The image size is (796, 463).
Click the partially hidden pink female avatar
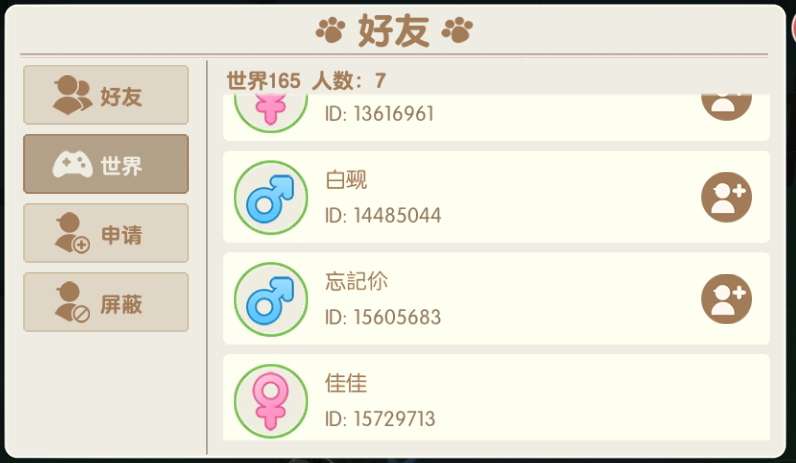click(271, 113)
